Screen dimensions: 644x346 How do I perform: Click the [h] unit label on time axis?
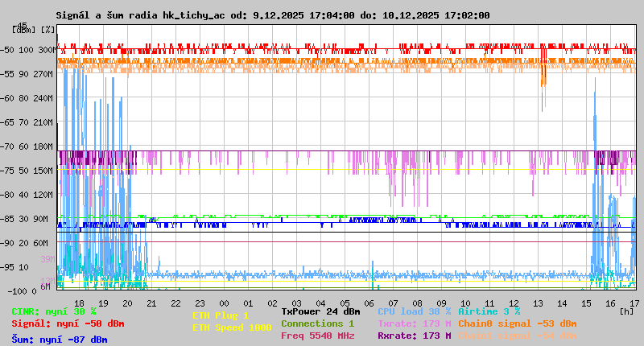625,310
